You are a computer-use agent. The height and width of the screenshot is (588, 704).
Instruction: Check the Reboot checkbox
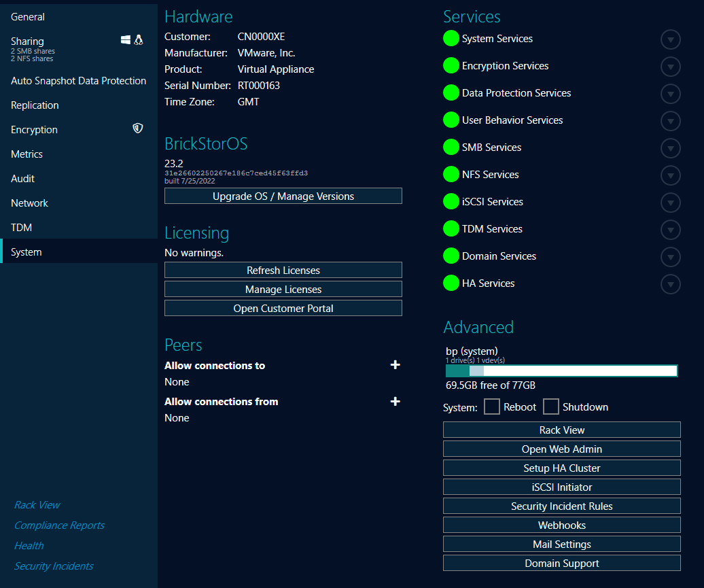pos(493,407)
